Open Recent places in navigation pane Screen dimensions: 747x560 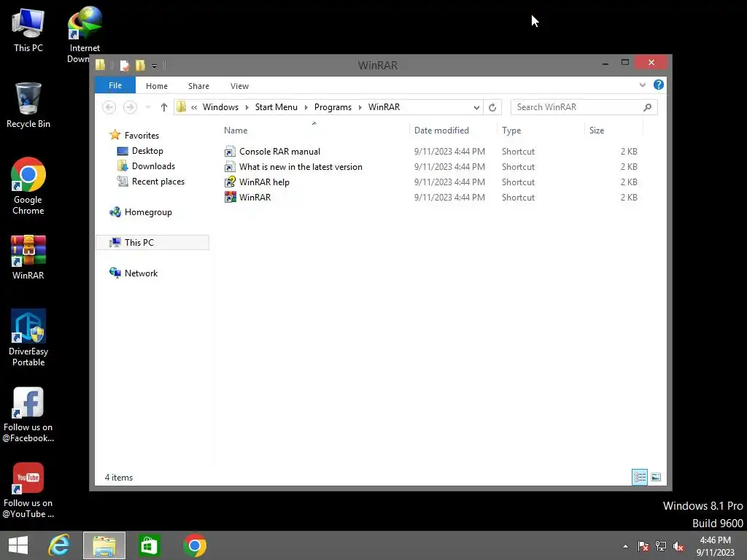point(158,182)
